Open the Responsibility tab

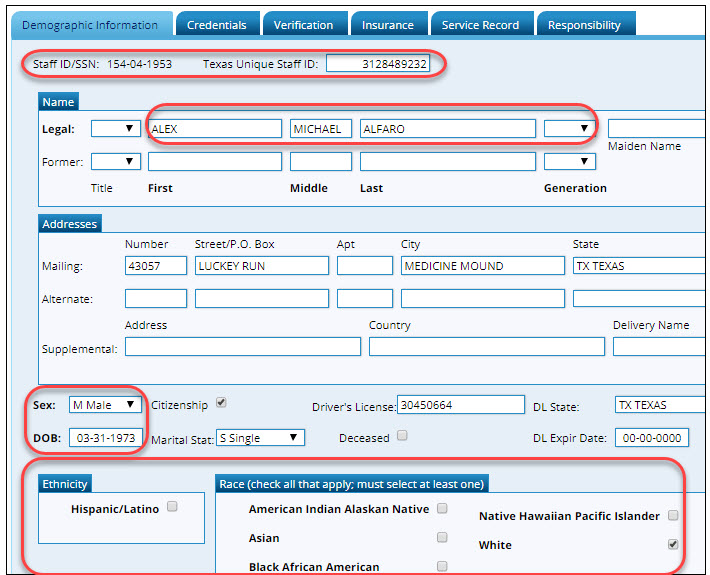tap(584, 25)
